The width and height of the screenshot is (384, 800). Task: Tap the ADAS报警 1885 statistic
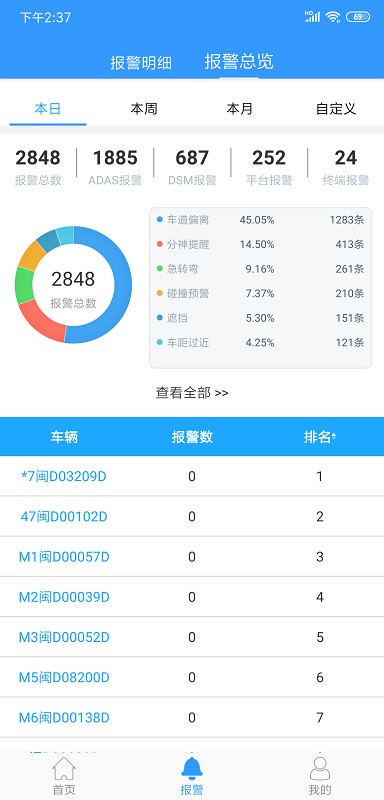coord(115,167)
